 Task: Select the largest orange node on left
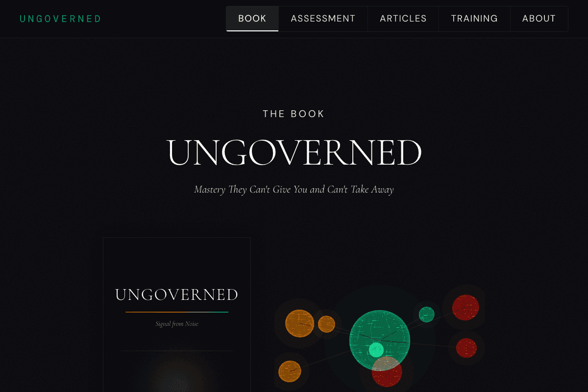(299, 323)
